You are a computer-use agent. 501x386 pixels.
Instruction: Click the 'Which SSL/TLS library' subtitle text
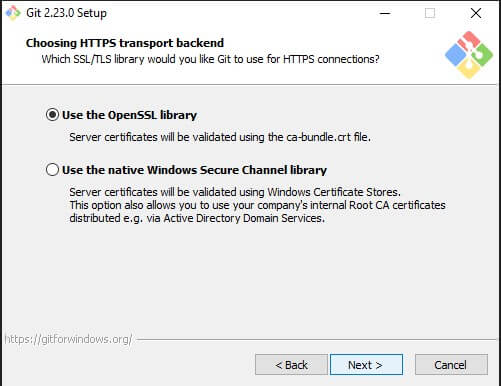pyautogui.click(x=210, y=59)
